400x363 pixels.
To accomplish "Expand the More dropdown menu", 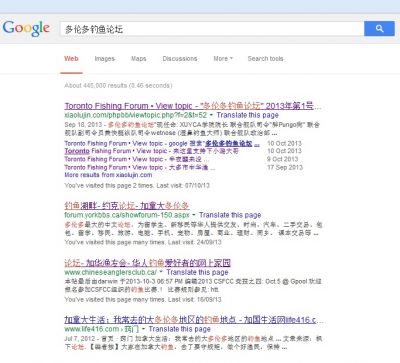I will click(x=223, y=59).
